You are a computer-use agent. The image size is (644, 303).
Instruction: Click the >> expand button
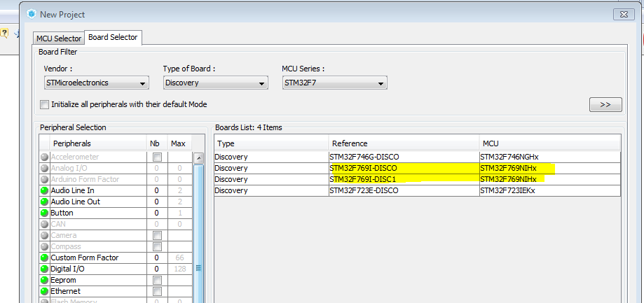click(x=605, y=104)
